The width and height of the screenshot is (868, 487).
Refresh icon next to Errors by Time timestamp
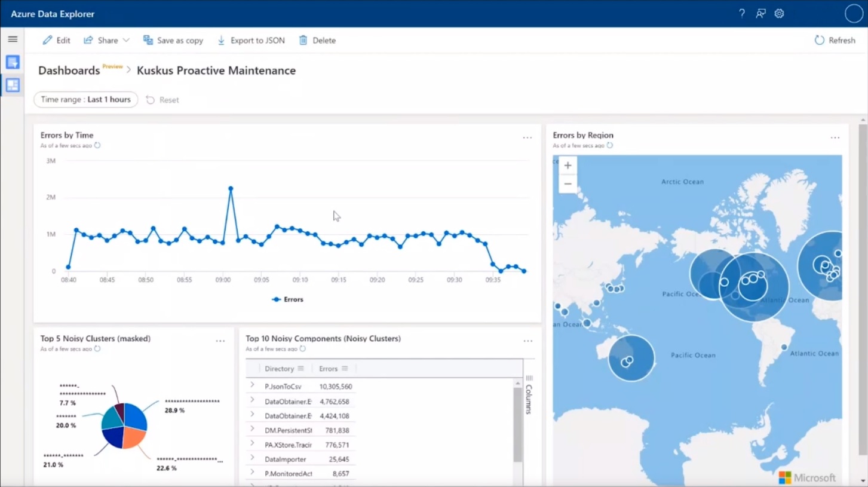pos(97,145)
